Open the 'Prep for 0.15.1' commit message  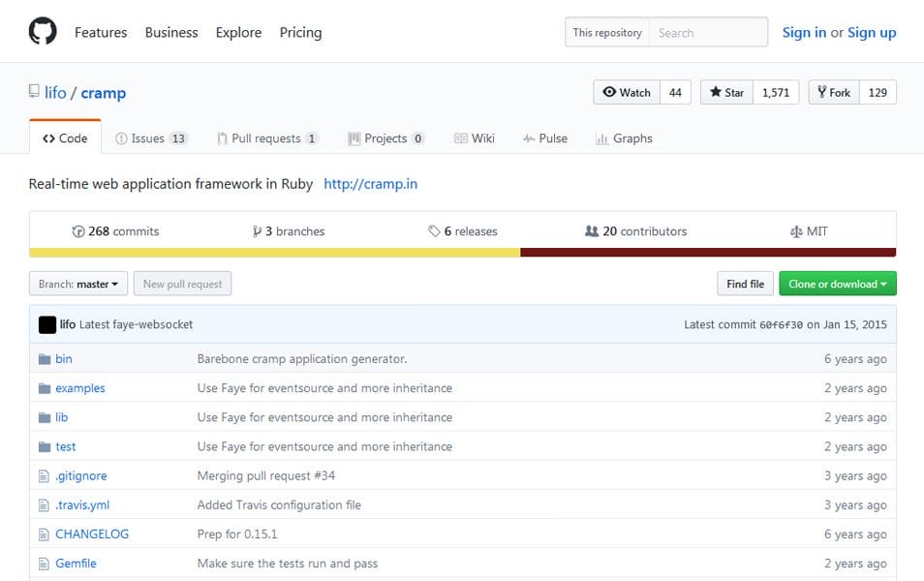click(x=237, y=535)
